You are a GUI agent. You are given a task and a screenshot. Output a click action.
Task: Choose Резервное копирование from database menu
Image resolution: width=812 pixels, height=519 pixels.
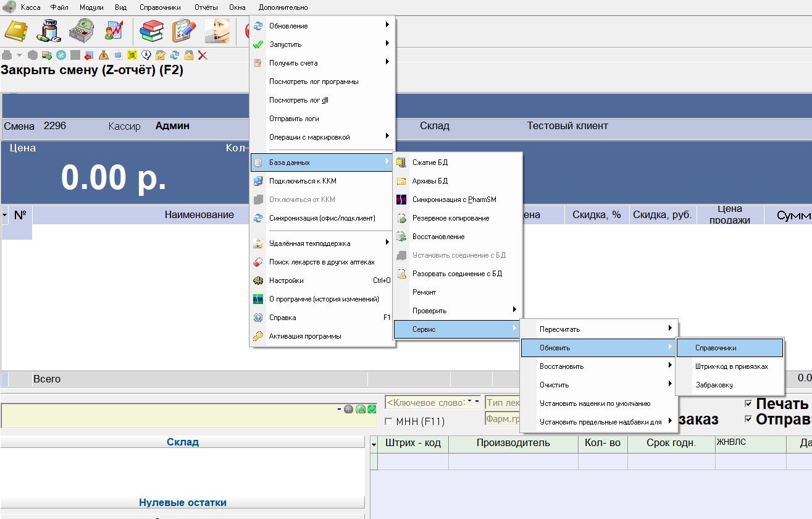[450, 218]
